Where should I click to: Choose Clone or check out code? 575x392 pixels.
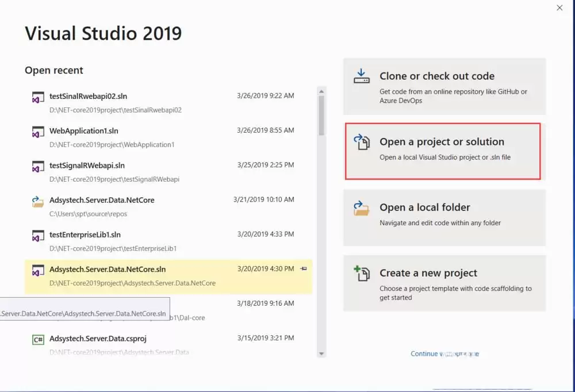coord(443,84)
